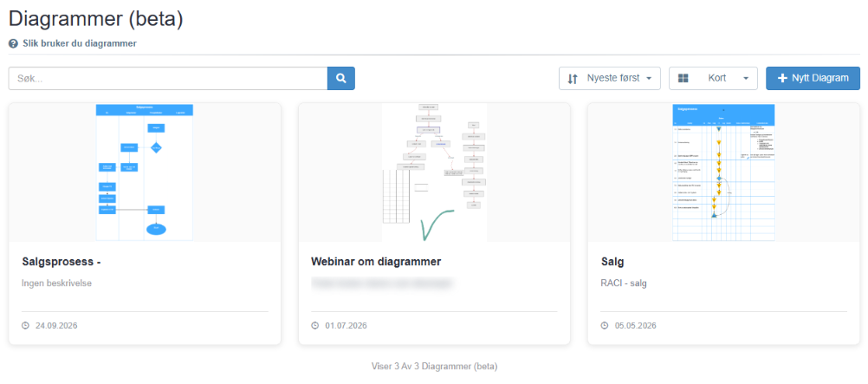Open the Slik bruker du diagrammer link
868x384 pixels.
(79, 43)
